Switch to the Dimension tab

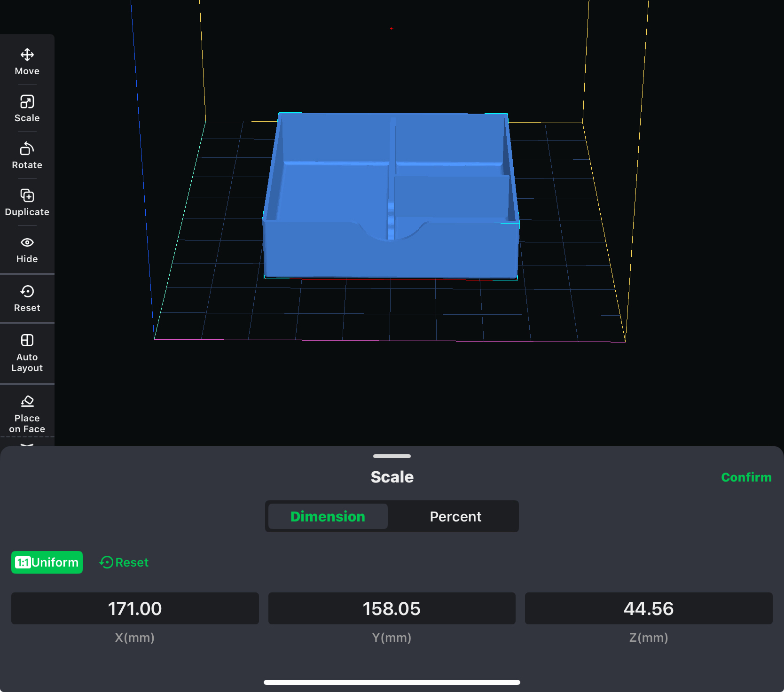(328, 516)
